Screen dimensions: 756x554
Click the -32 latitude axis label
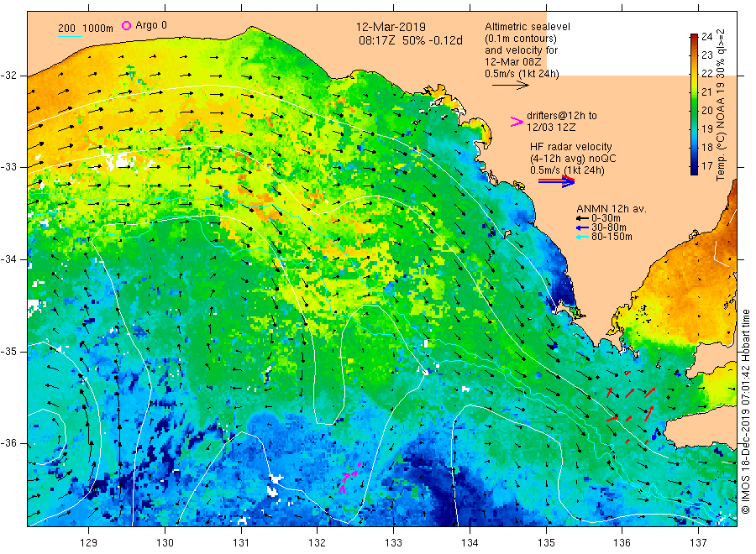[x=9, y=76]
